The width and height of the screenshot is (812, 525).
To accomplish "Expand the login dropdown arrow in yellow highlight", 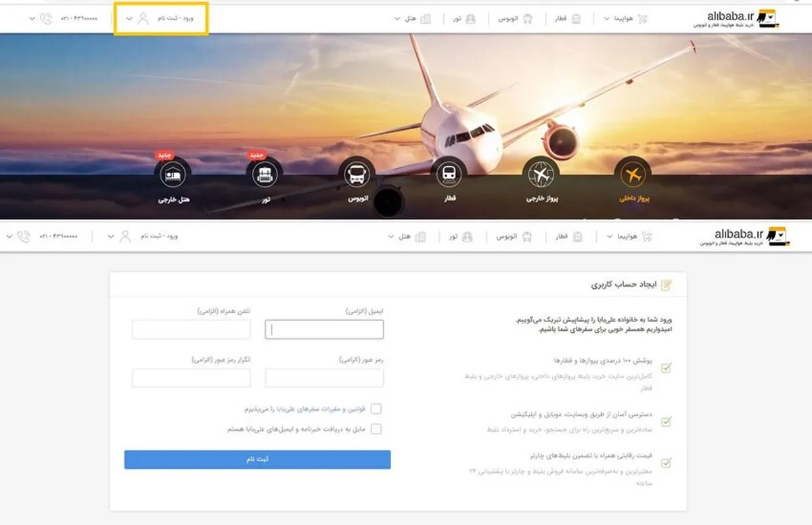I will (x=129, y=18).
